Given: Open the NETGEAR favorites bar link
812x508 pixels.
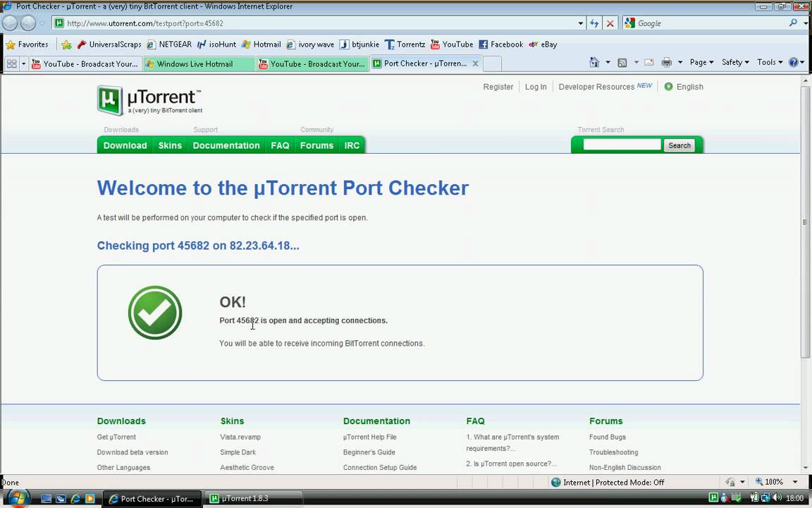Looking at the screenshot, I should click(x=169, y=44).
